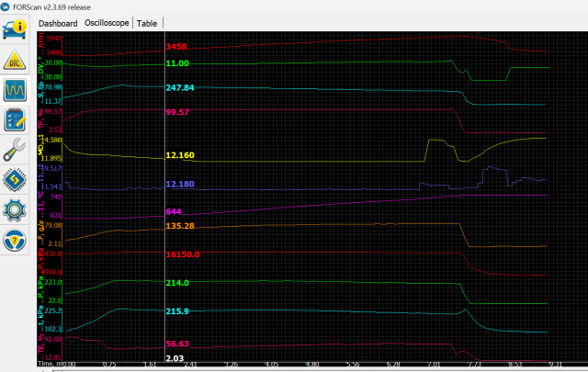This screenshot has height=372, width=588.
Task: Click the yellow 12.160 voltage reading
Action: (180, 156)
